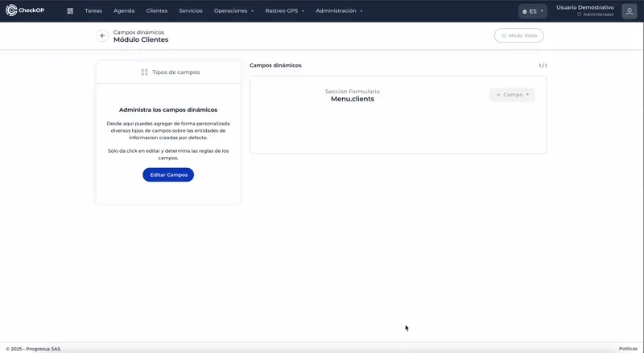Screen dimensions: 644x353
Task: Open Servicios menu item
Action: pyautogui.click(x=191, y=10)
